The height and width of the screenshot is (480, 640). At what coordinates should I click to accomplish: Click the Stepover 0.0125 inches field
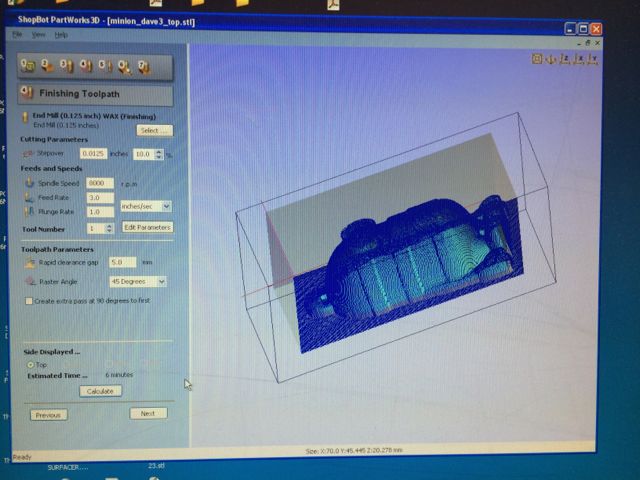coord(93,153)
